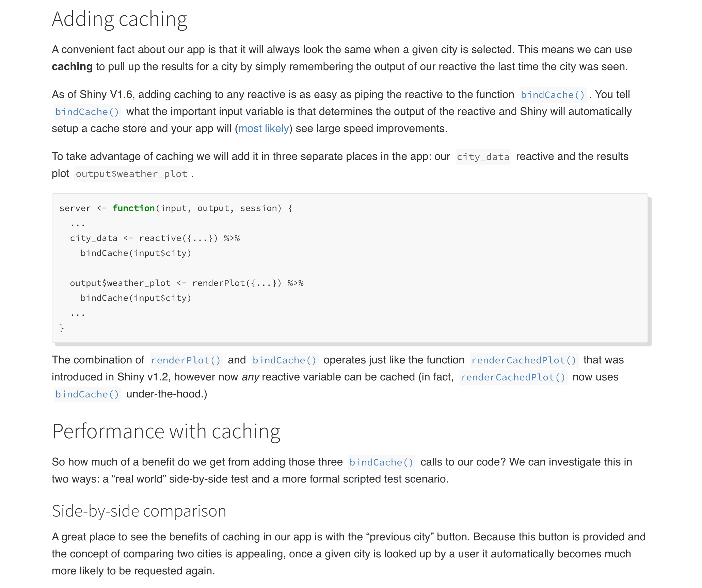Image resolution: width=702 pixels, height=588 pixels.
Task: Click bindCache() link before 'calls to our code'
Action: point(381,462)
